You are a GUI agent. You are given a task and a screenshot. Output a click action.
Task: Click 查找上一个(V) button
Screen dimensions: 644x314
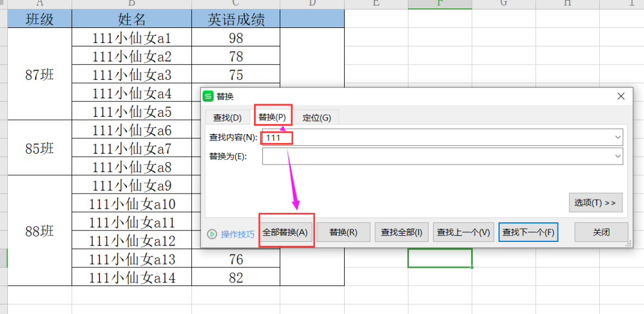[463, 232]
